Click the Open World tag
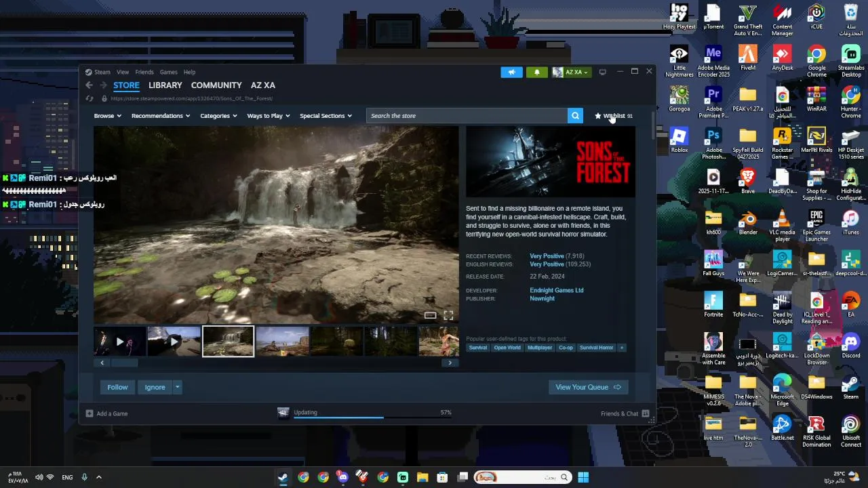This screenshot has width=868, height=488. tap(507, 348)
